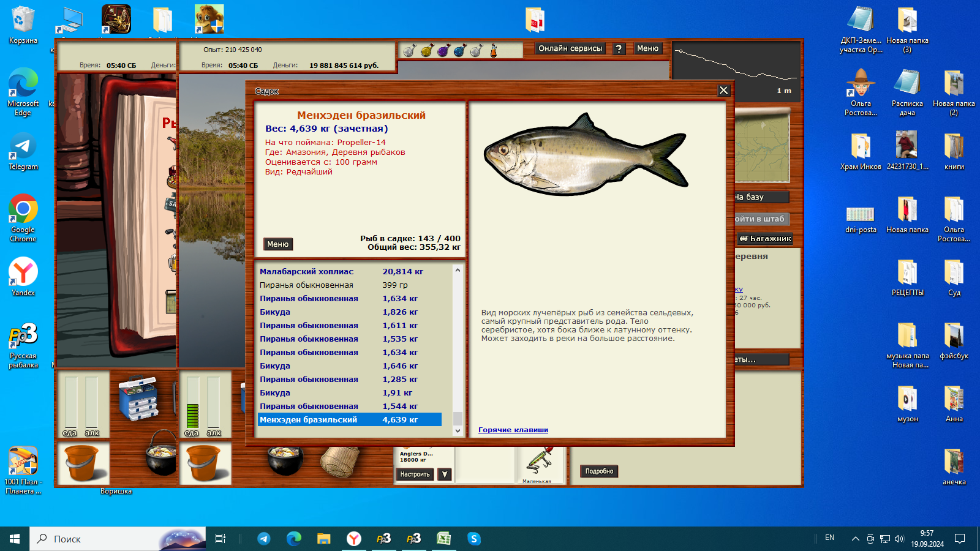This screenshot has height=551, width=980.
Task: Click the Windows Start button
Action: click(15, 539)
